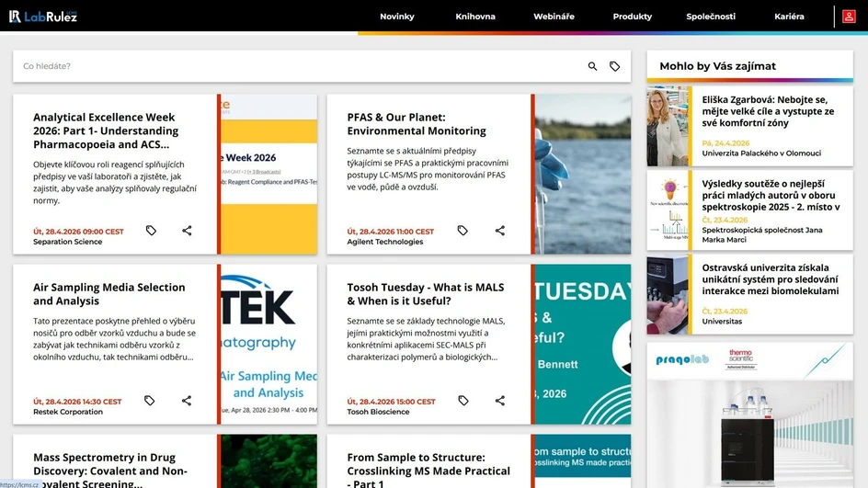
Task: Click spectroscopy competition article thumbnail
Action: (667, 210)
